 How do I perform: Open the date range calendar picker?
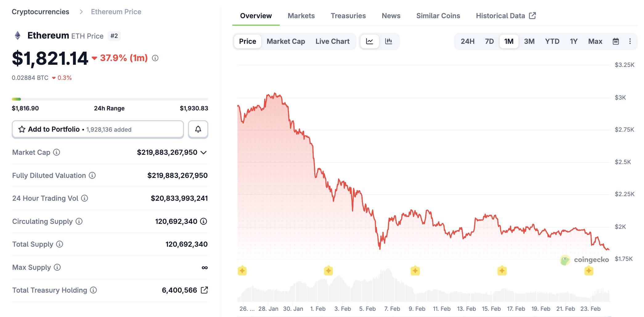[x=615, y=41]
